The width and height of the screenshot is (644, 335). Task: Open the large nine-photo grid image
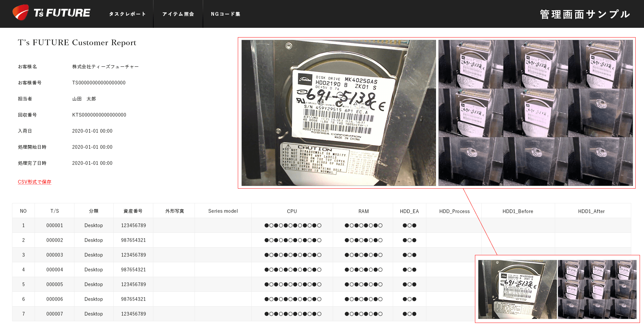[x=536, y=113]
